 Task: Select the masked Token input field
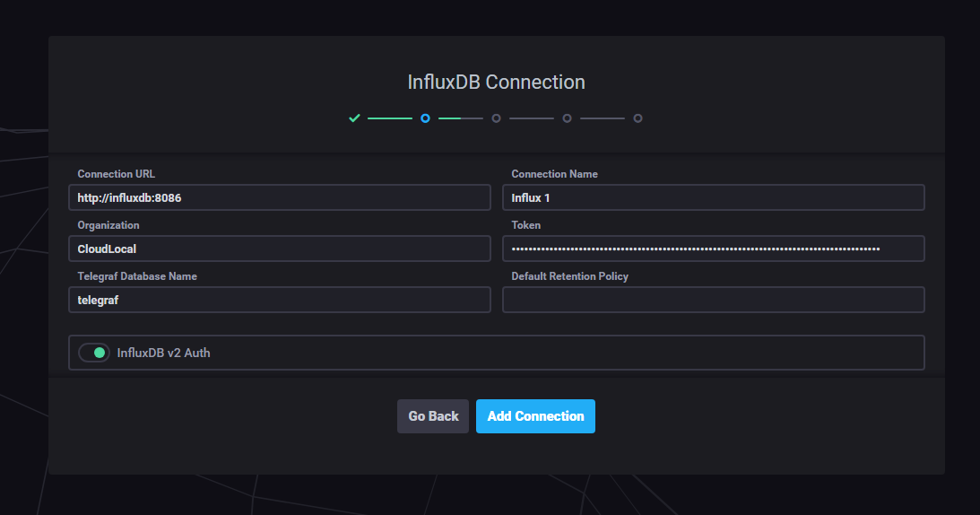[713, 249]
